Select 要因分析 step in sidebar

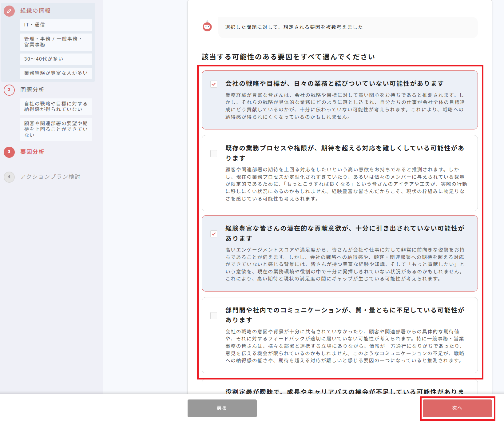32,152
